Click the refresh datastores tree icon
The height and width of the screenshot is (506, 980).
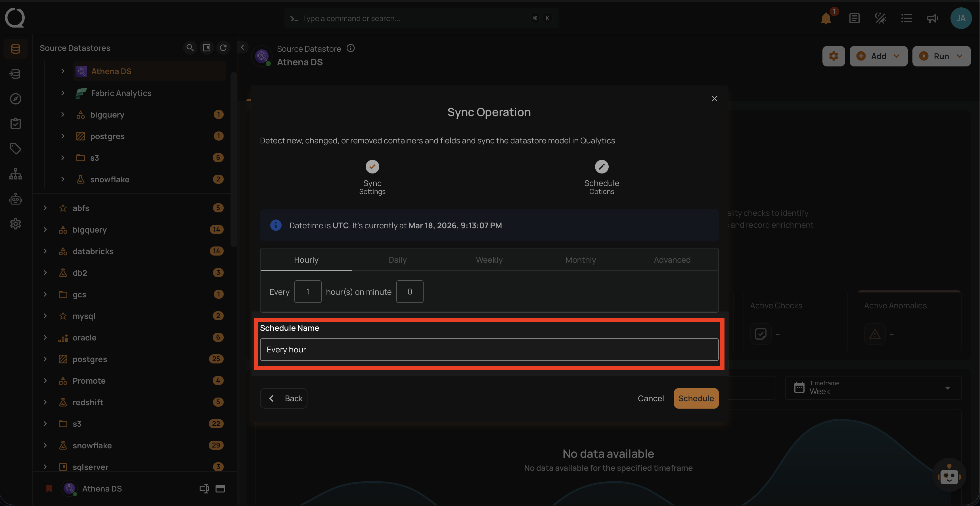tap(223, 47)
